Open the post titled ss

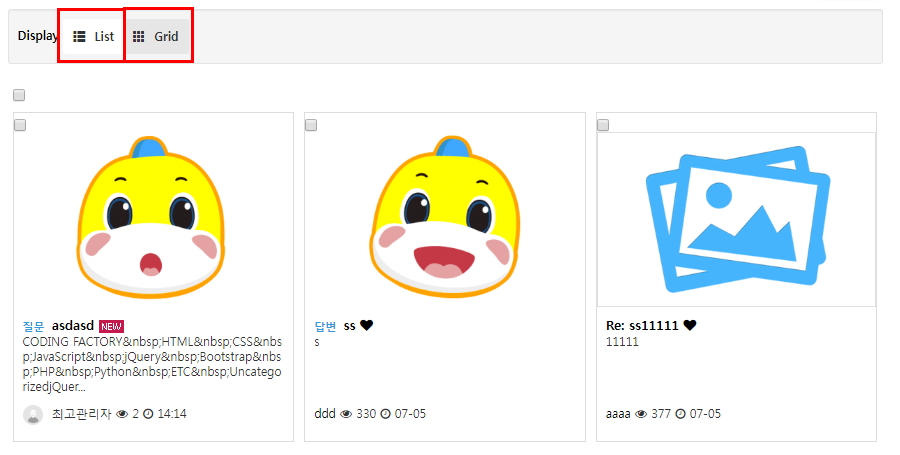[x=350, y=326]
